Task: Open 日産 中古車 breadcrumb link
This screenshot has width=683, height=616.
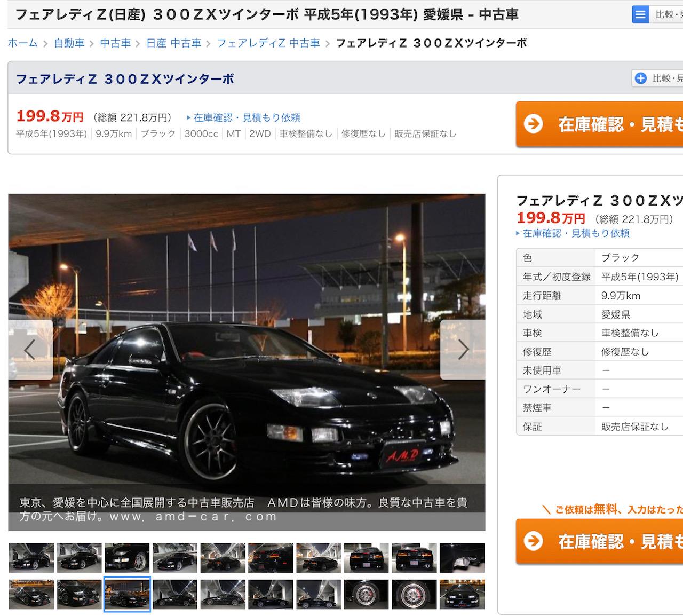Action: 173,43
